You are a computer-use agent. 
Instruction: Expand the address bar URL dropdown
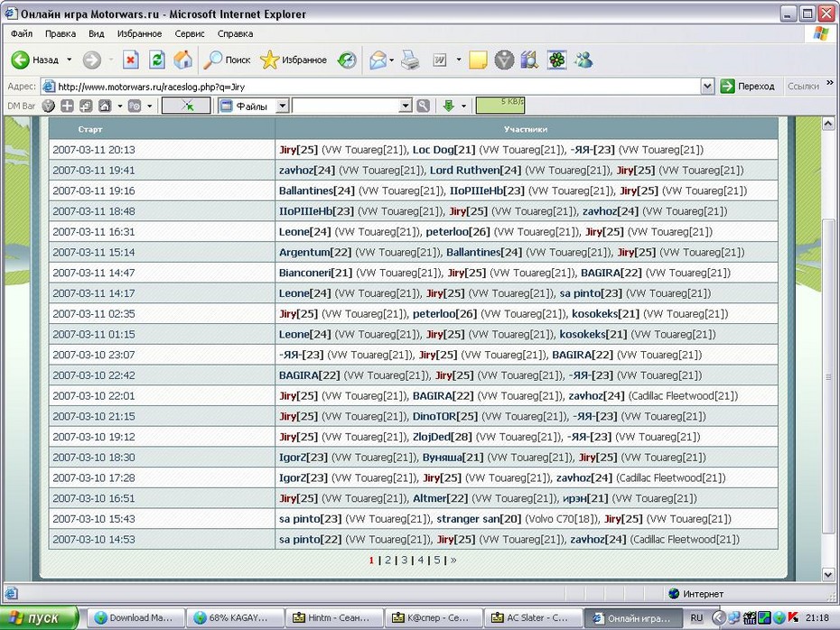click(x=707, y=87)
